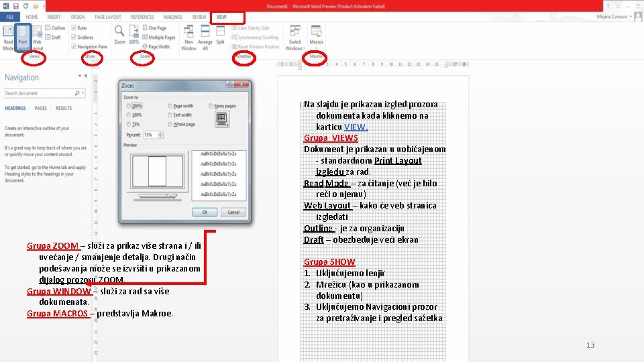Screen dimensions: 644x362
Task: Click the Percent value field
Action: click(x=150, y=135)
